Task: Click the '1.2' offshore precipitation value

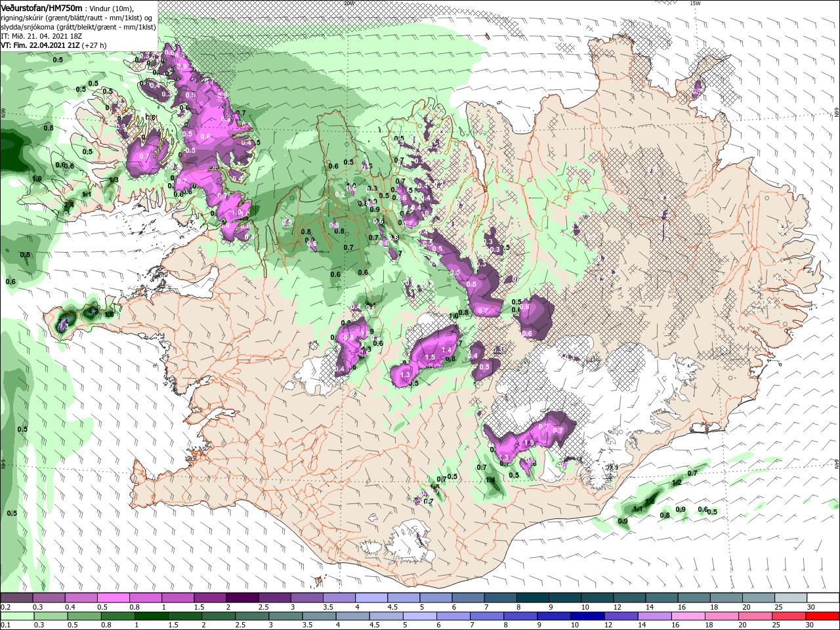Action: coord(678,482)
